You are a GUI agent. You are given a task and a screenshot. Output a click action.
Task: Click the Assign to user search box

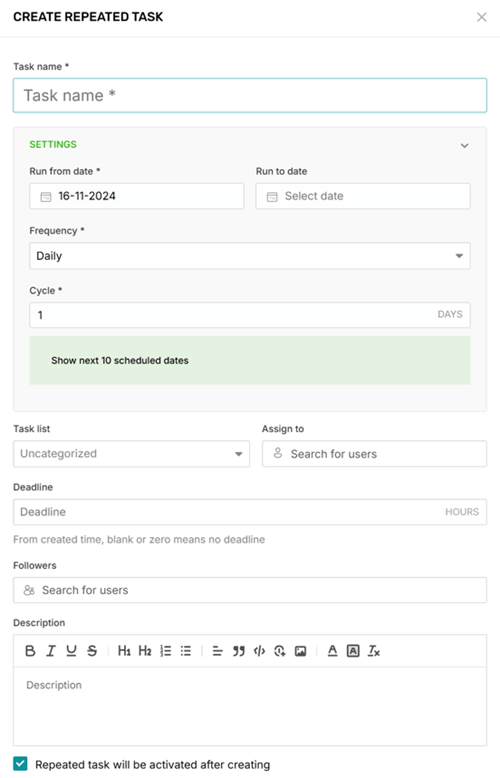pos(374,454)
